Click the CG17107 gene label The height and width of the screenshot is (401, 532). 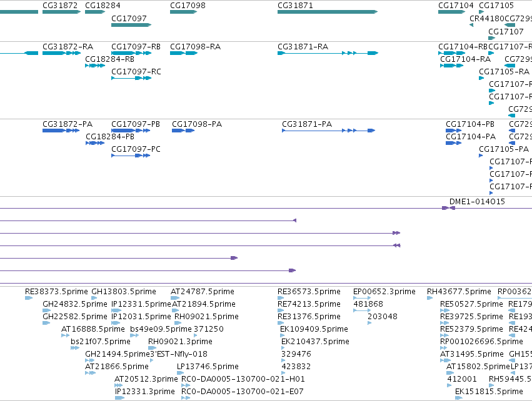pyautogui.click(x=506, y=31)
